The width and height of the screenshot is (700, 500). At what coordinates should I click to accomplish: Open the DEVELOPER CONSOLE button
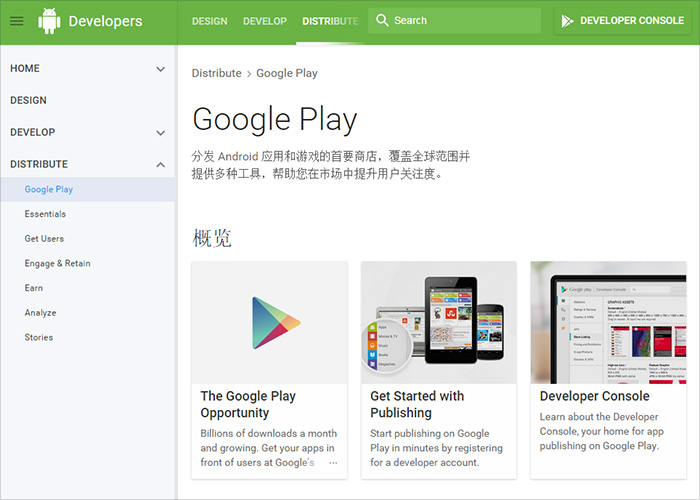[x=623, y=21]
